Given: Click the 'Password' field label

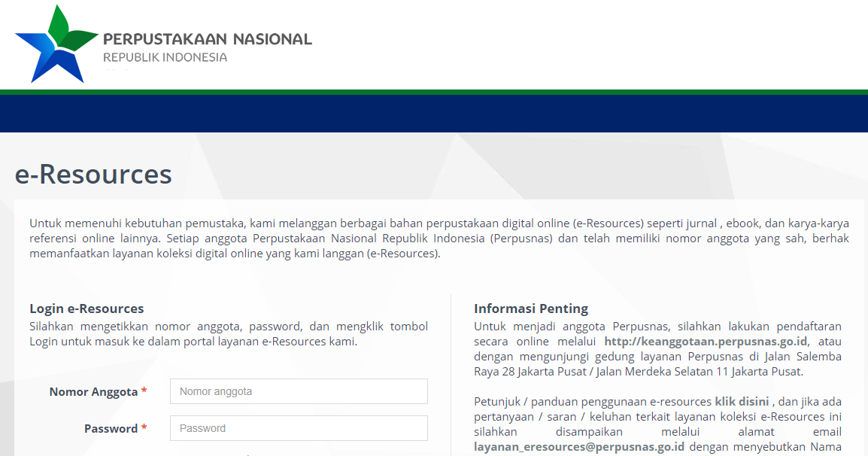Looking at the screenshot, I should coord(111,428).
